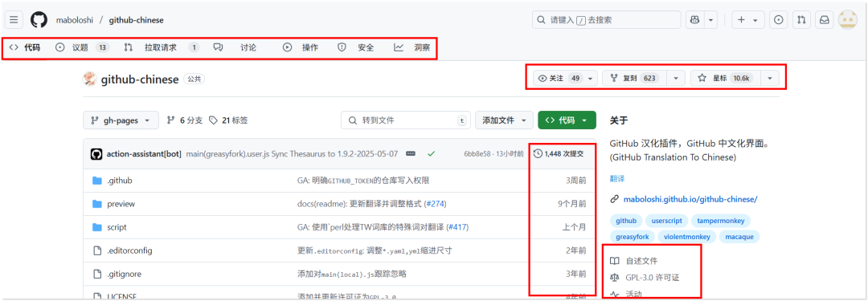Select the macaque topic tag

click(x=739, y=236)
